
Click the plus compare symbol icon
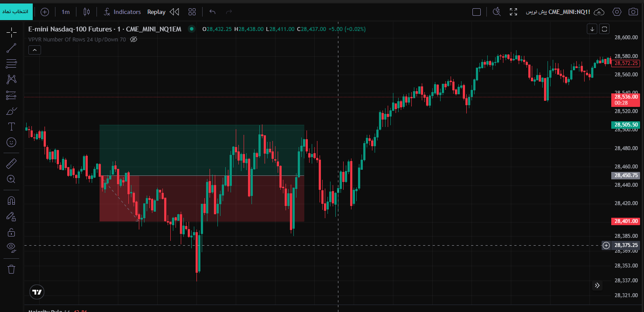tap(45, 12)
